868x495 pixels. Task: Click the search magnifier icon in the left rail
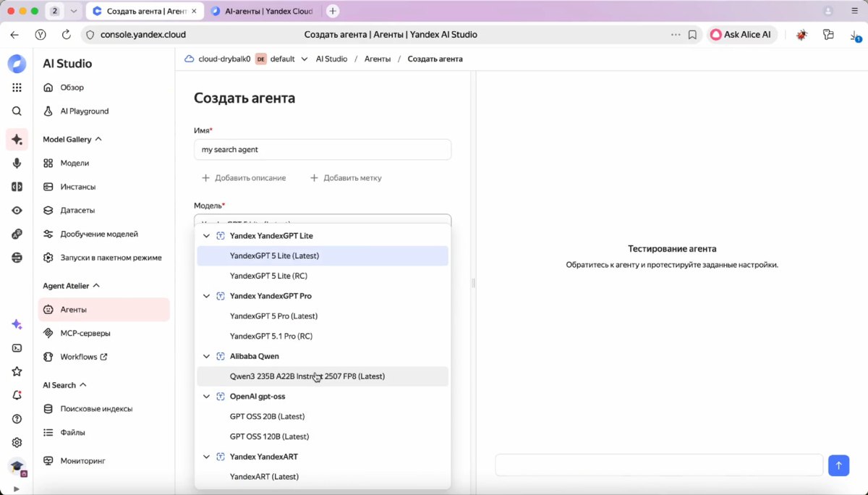(x=17, y=111)
